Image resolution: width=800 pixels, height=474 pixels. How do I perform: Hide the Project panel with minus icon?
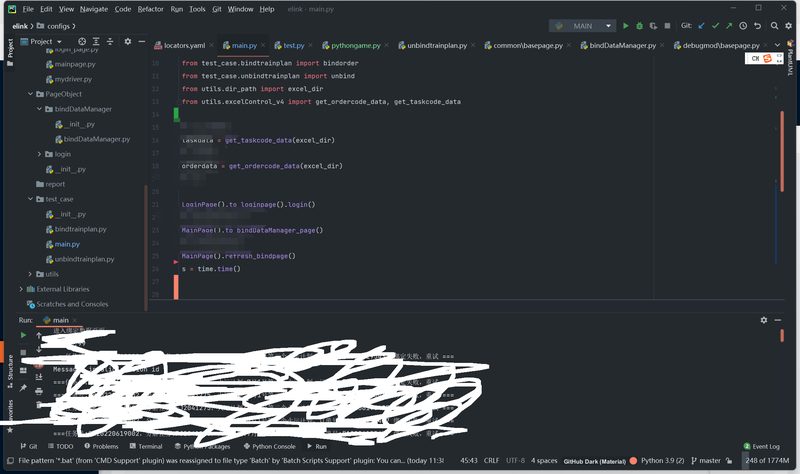pos(141,41)
